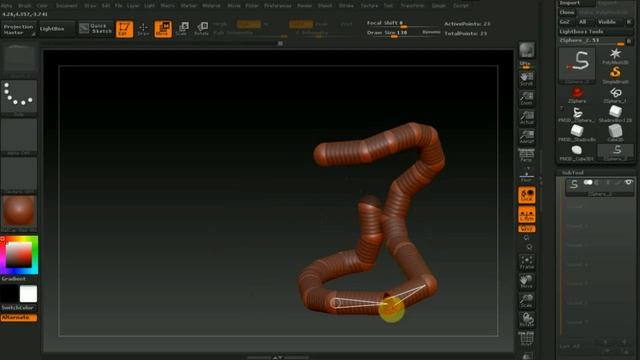
Task: Select the black main color swatch
Action: click(x=9, y=294)
